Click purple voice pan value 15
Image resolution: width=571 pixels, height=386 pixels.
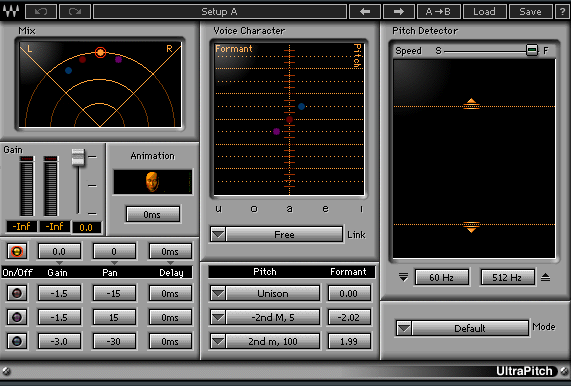114,317
